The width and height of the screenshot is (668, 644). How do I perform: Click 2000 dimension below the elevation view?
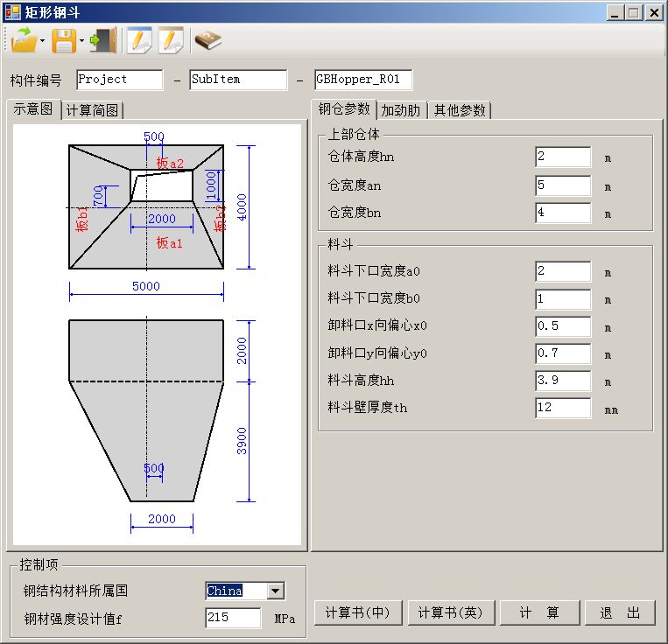[x=162, y=519]
